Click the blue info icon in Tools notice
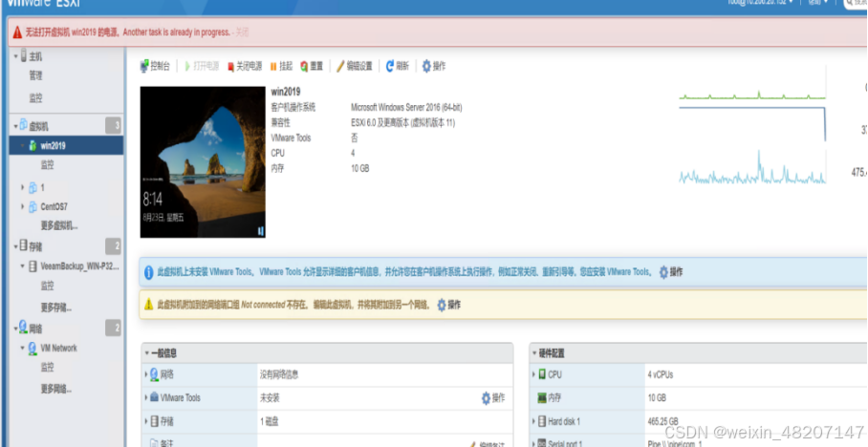 click(x=149, y=272)
